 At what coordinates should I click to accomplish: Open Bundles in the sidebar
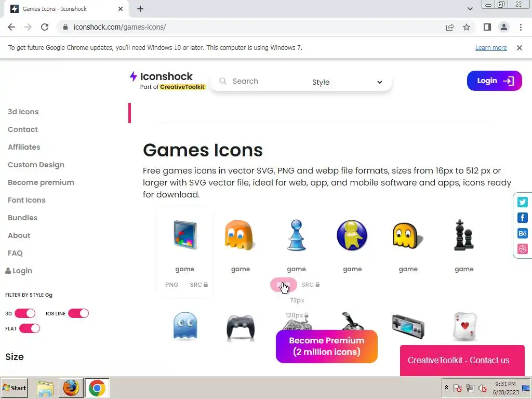pyautogui.click(x=22, y=218)
